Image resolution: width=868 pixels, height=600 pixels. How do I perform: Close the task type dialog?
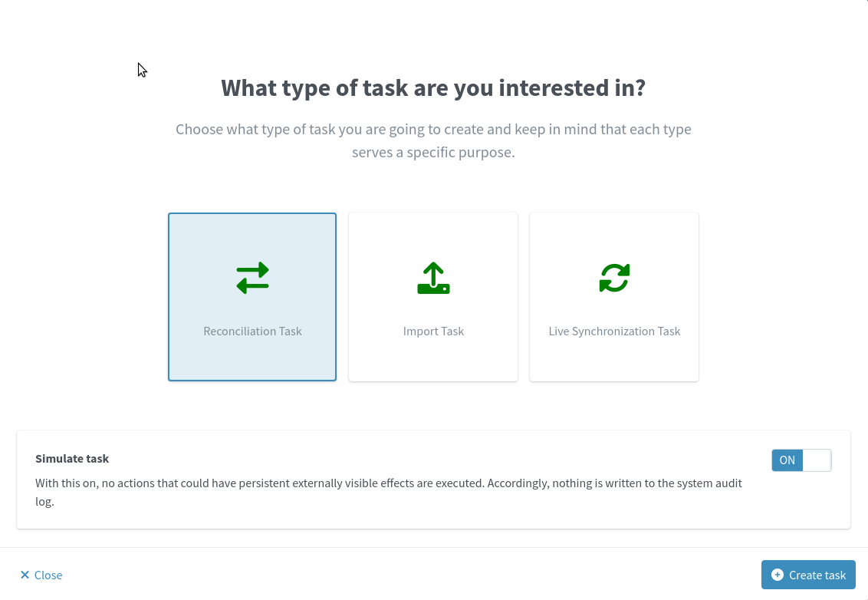point(41,575)
